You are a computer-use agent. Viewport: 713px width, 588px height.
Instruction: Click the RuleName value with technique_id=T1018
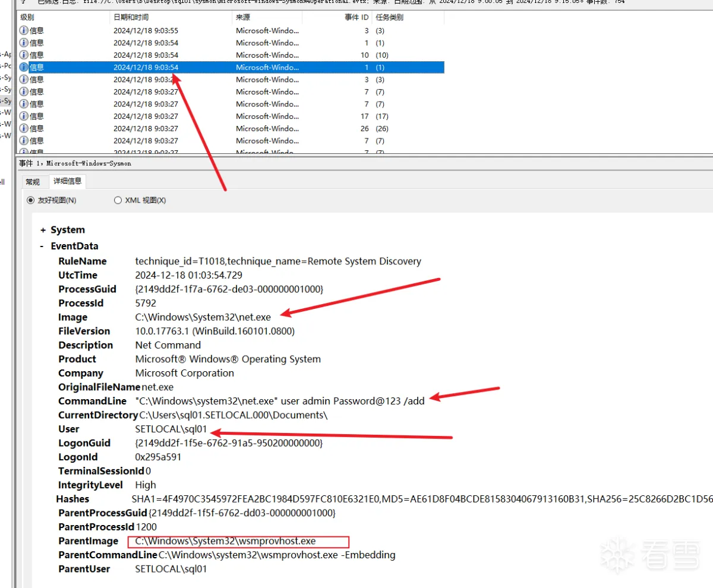point(278,261)
